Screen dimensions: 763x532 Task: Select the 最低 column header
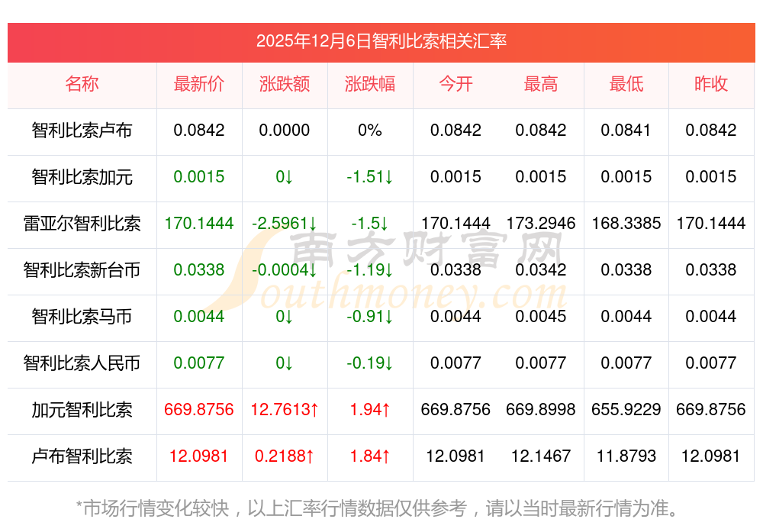coord(626,84)
